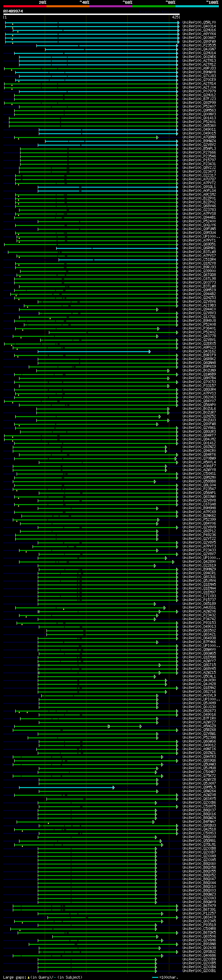Select the UniRef100_B5APL3 label
Image resolution: width=222 pixels, height=980 pixels.
click(199, 149)
